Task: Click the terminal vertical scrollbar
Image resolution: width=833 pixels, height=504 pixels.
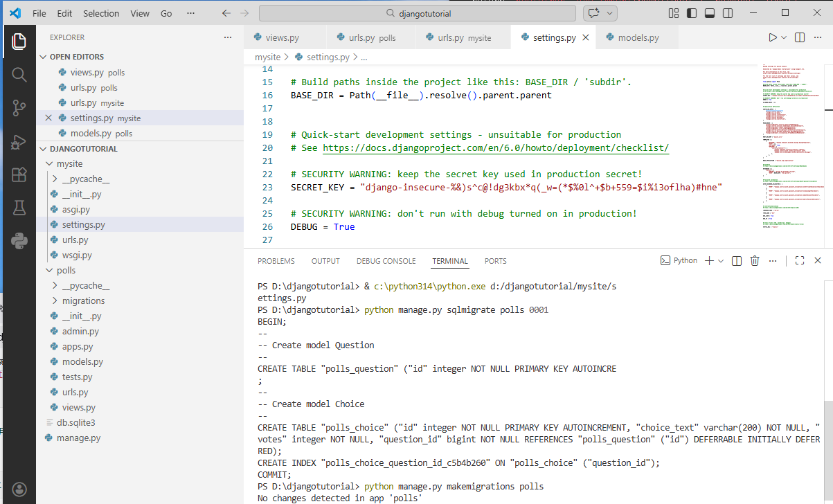Action: coord(828,451)
